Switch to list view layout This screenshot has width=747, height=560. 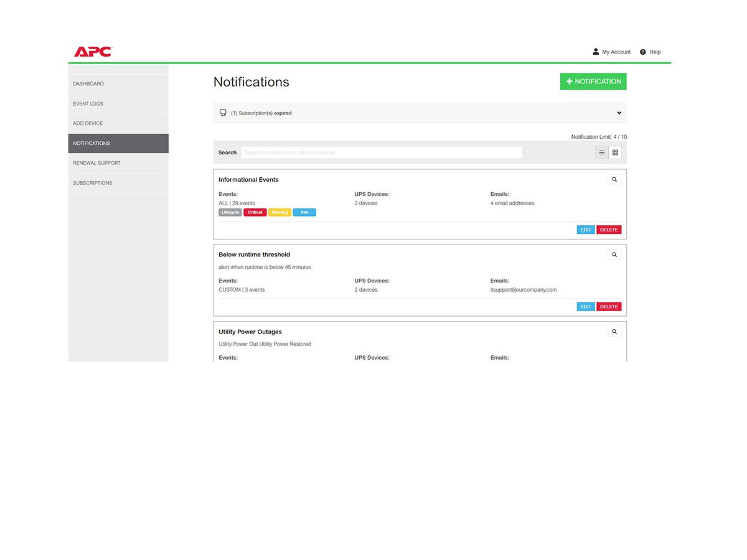601,152
